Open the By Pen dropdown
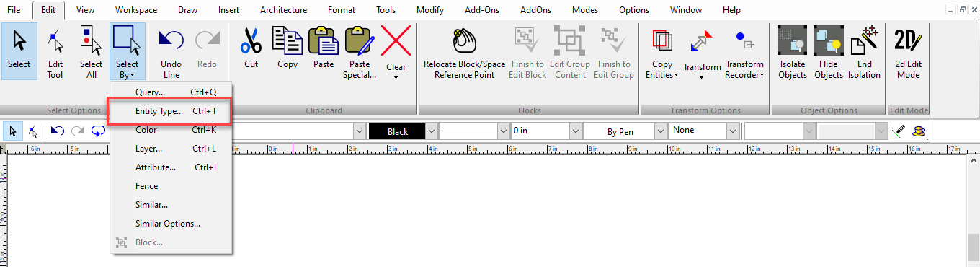The width and height of the screenshot is (980, 267). click(661, 131)
